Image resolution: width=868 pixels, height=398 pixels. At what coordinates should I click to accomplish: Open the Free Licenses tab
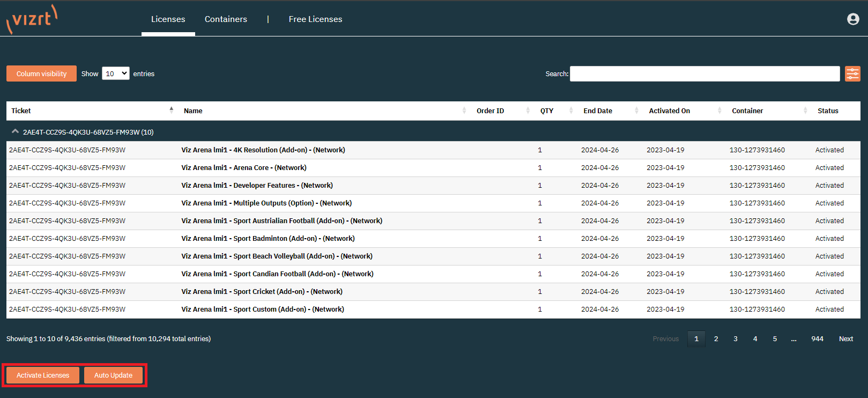315,19
